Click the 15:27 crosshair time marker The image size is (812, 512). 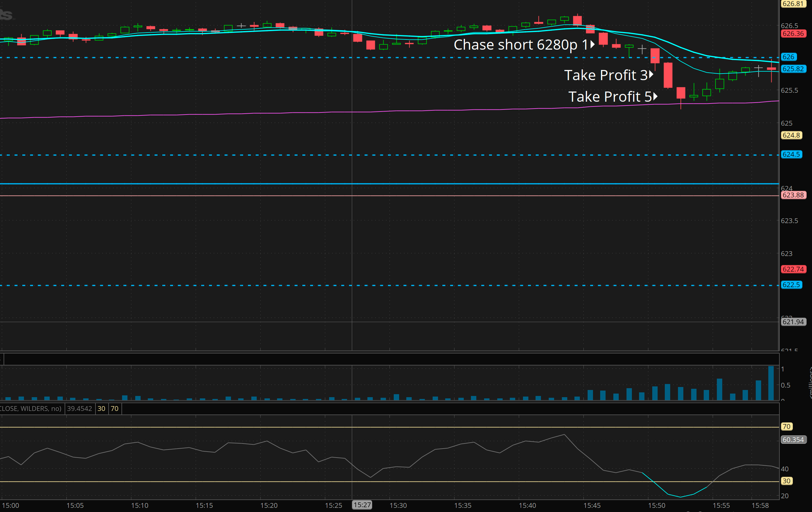pos(362,505)
